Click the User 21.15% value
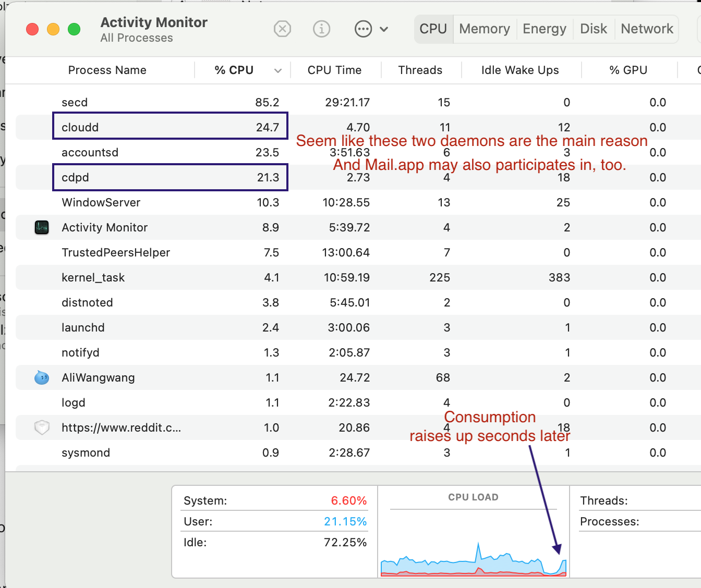This screenshot has width=701, height=588. (345, 521)
